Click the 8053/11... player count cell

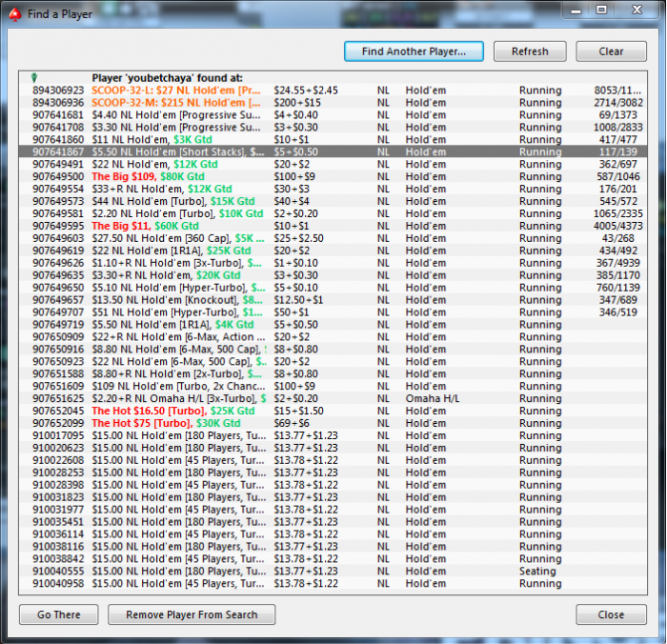point(617,91)
